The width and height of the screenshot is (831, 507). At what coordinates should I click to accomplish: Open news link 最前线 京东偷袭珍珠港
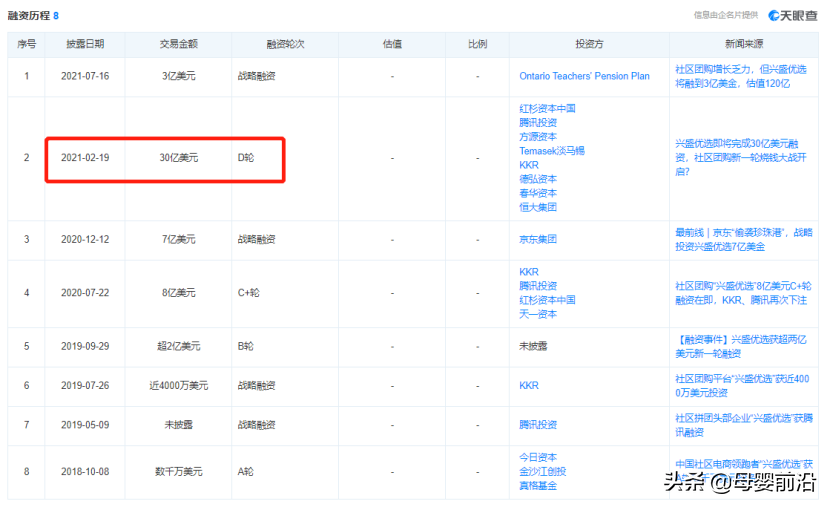coord(744,239)
